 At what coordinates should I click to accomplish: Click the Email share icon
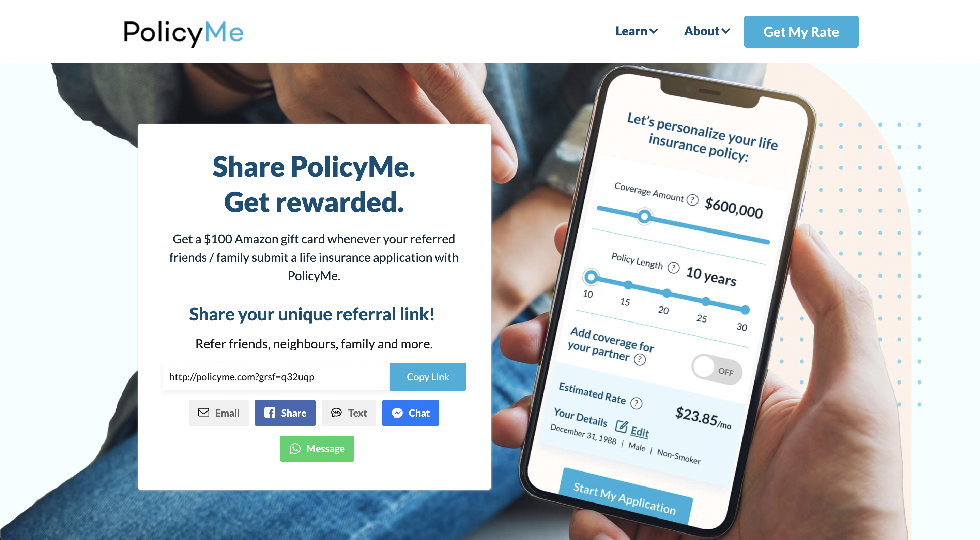click(x=218, y=413)
